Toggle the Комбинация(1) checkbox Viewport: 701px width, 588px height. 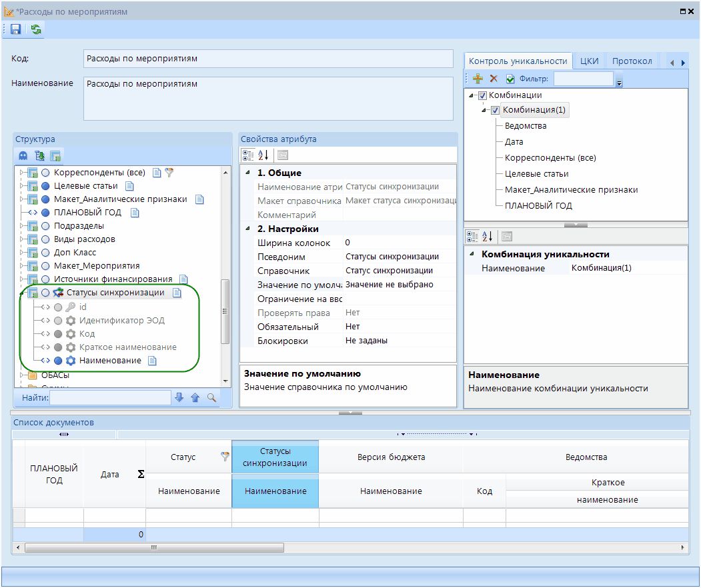click(495, 110)
